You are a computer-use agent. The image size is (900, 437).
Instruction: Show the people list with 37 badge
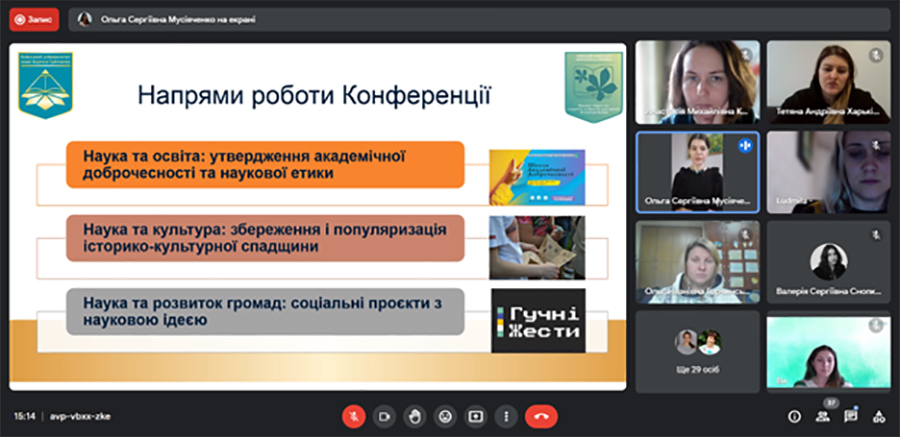pyautogui.click(x=823, y=416)
